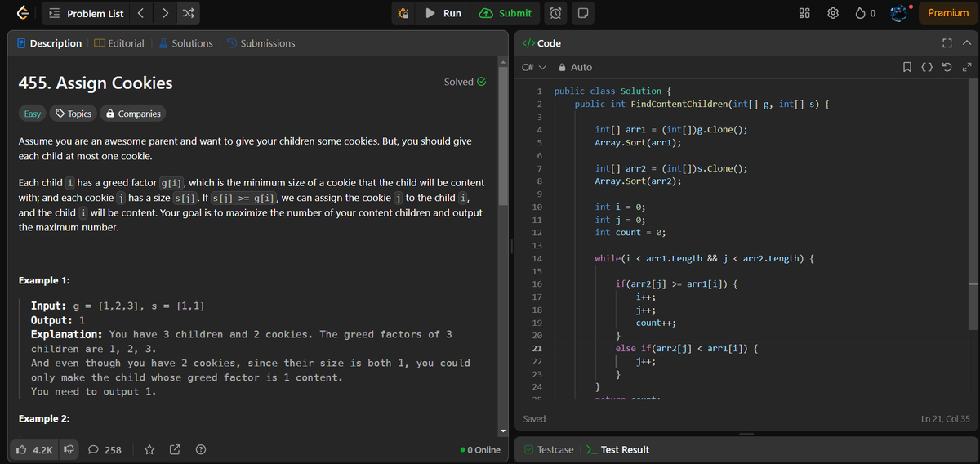Viewport: 980px width, 464px height.
Task: Switch to the Description tab
Action: coord(50,43)
